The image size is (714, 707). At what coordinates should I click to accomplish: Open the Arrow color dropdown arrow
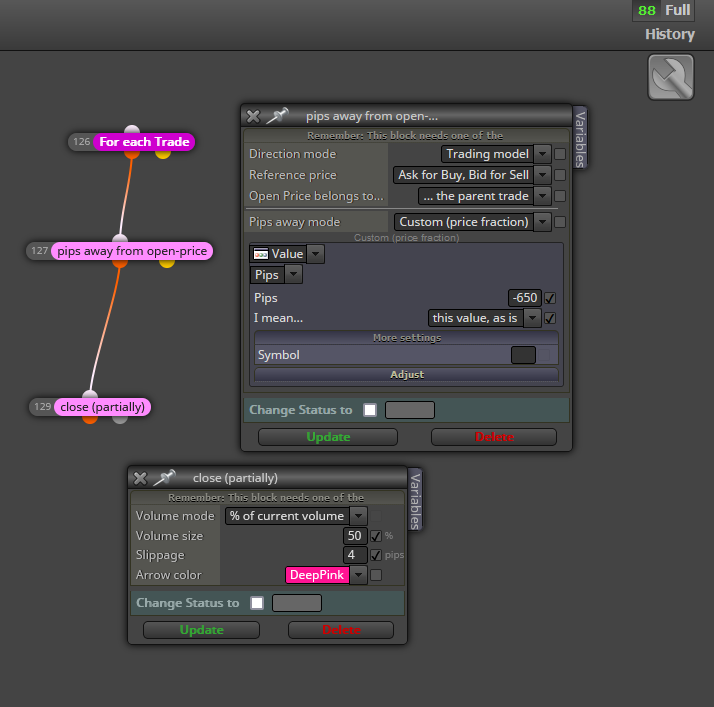[x=359, y=575]
